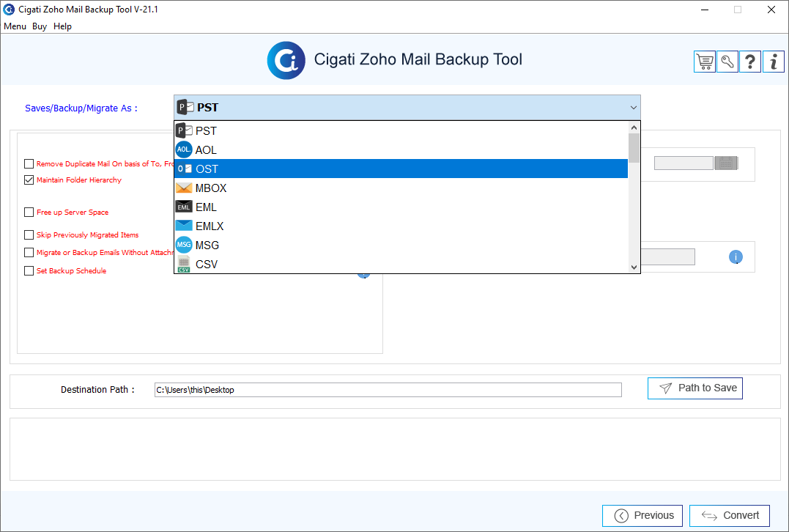The image size is (789, 532).
Task: Open the info about icon
Action: click(773, 62)
